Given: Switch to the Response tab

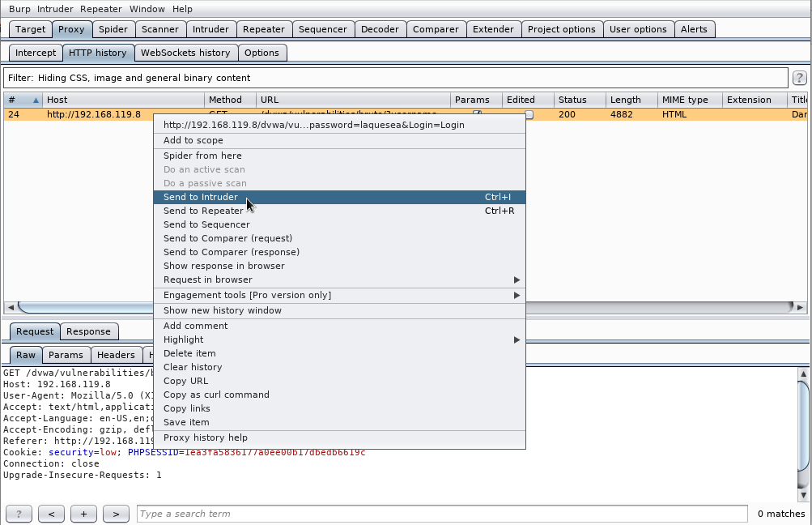Looking at the screenshot, I should coord(88,331).
